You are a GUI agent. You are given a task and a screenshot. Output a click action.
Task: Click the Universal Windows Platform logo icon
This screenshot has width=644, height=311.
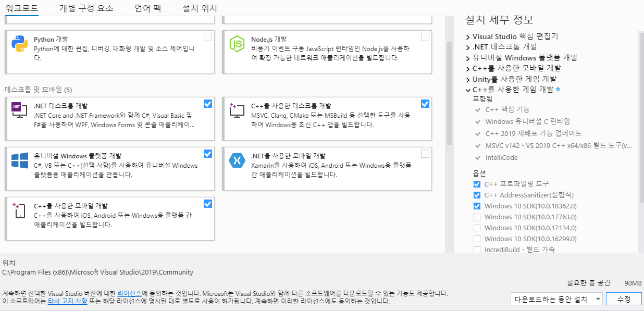tap(20, 160)
